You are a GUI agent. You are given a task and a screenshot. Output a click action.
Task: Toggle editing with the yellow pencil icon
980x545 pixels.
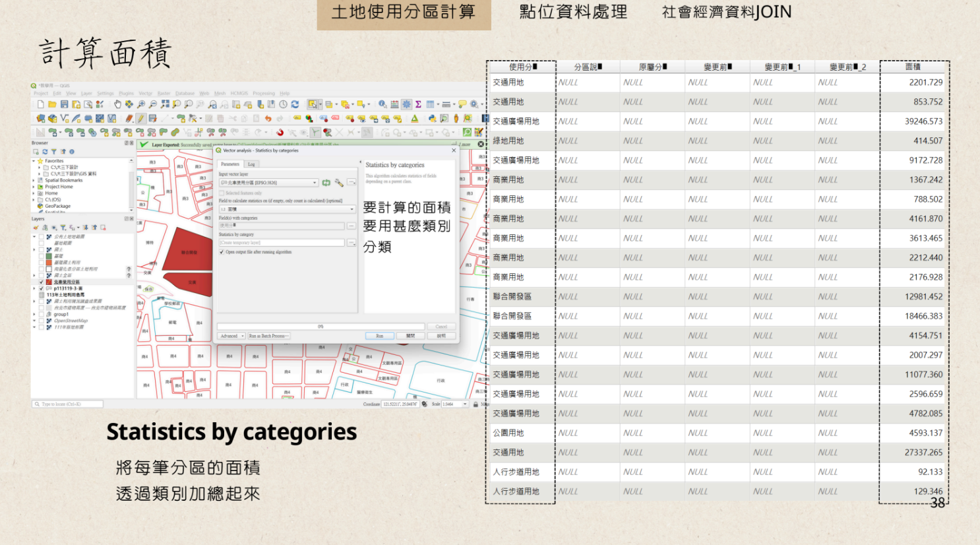coord(140,119)
